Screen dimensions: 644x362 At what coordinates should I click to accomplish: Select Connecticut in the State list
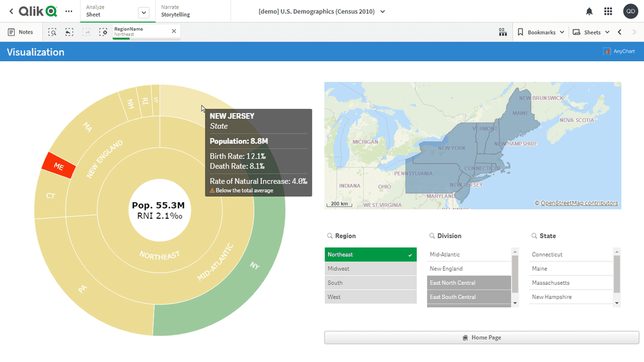[571, 254]
